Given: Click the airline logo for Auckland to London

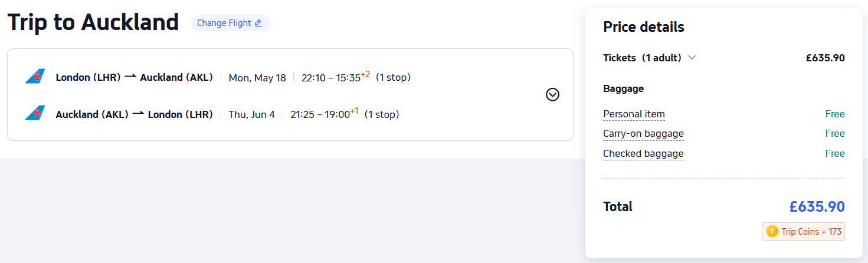Looking at the screenshot, I should pos(35,114).
